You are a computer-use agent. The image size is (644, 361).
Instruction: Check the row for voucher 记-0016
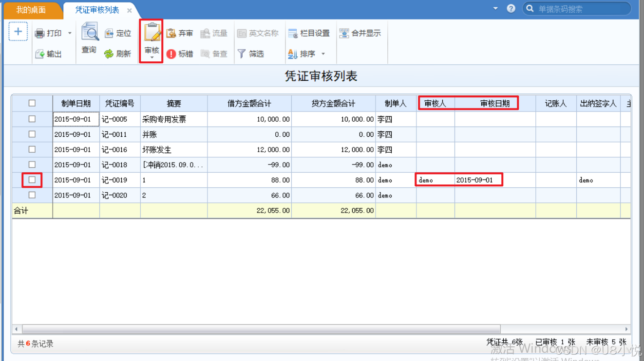coord(32,149)
